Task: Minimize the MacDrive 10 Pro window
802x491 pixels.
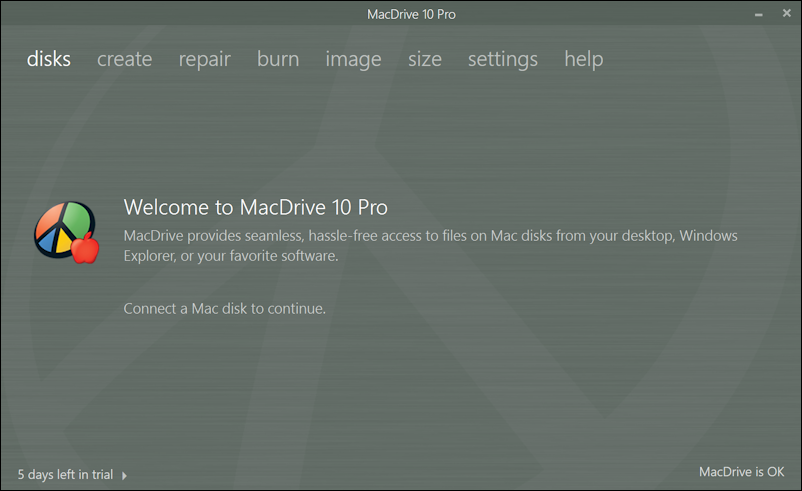Action: (x=759, y=14)
